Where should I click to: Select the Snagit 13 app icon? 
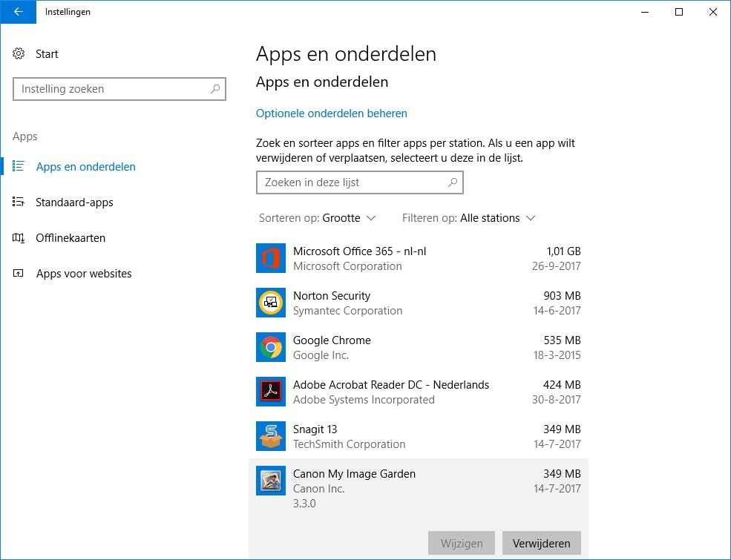click(x=271, y=436)
